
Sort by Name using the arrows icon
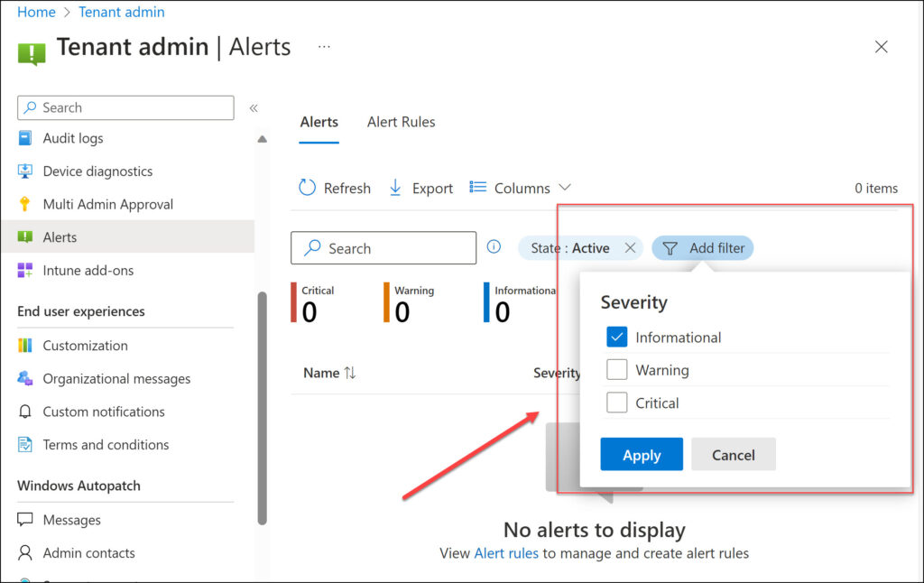(350, 373)
